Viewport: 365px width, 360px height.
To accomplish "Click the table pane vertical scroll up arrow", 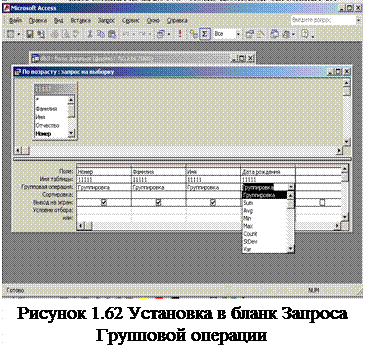I will pos(347,82).
